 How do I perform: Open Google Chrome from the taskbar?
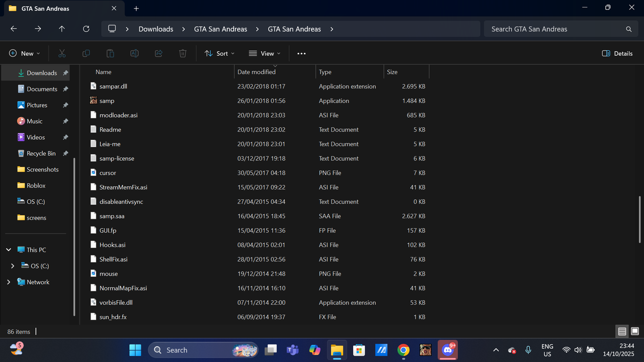403,350
